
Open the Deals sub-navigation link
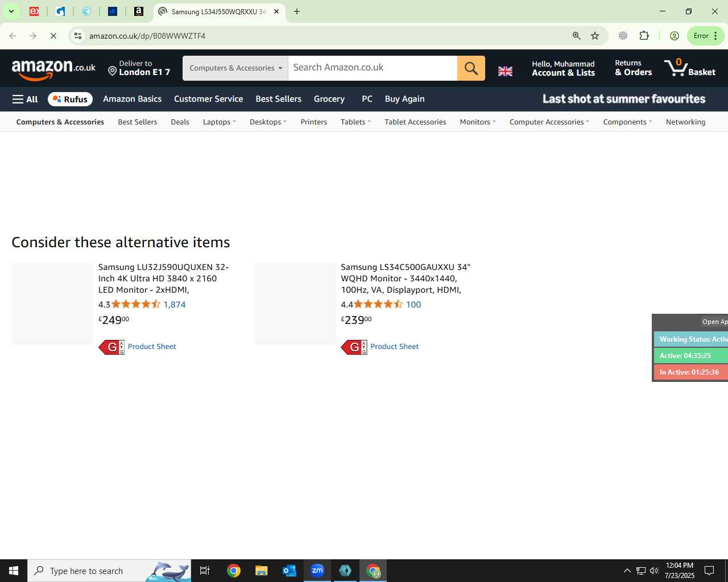pyautogui.click(x=180, y=122)
